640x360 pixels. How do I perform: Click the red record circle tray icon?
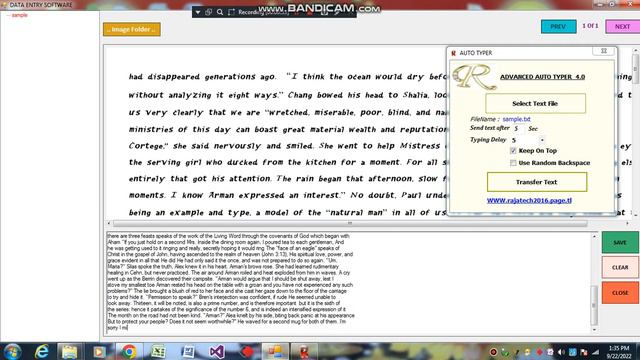pyautogui.click(x=493, y=352)
